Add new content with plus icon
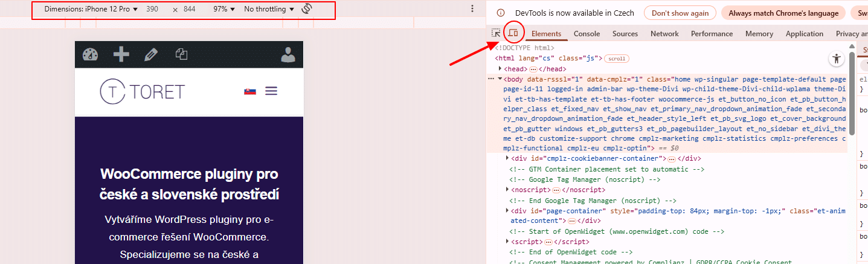Screen dimensions: 868x264 (x=121, y=55)
